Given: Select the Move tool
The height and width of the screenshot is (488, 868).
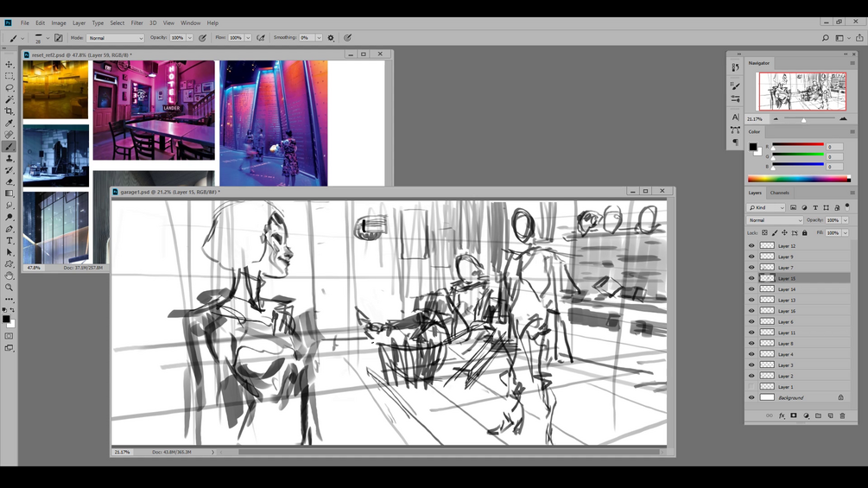Looking at the screenshot, I should (10, 64).
